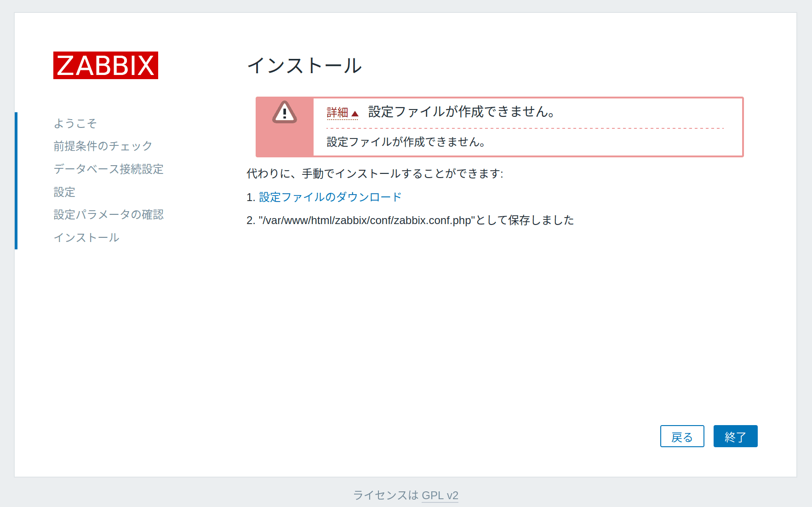
Task: Collapse the 詳細 error details
Action: (342, 113)
